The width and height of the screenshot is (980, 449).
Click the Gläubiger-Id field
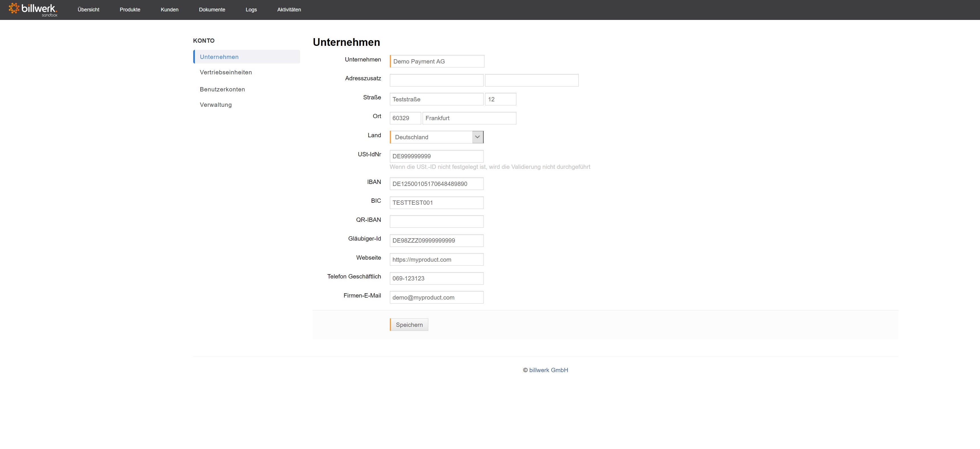point(436,240)
